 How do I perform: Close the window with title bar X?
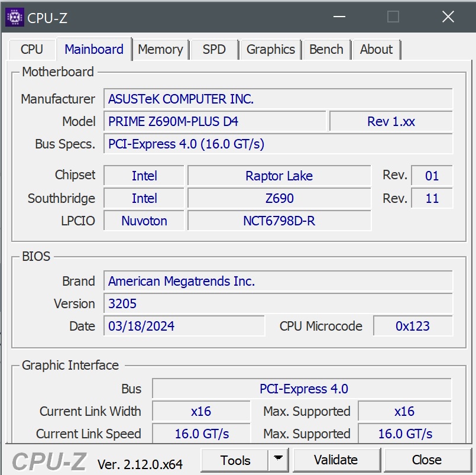(448, 17)
